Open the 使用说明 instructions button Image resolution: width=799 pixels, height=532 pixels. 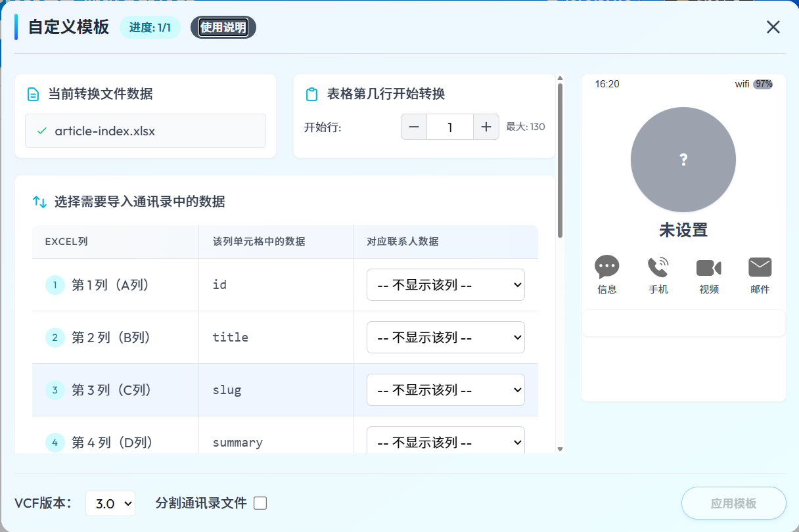(223, 28)
